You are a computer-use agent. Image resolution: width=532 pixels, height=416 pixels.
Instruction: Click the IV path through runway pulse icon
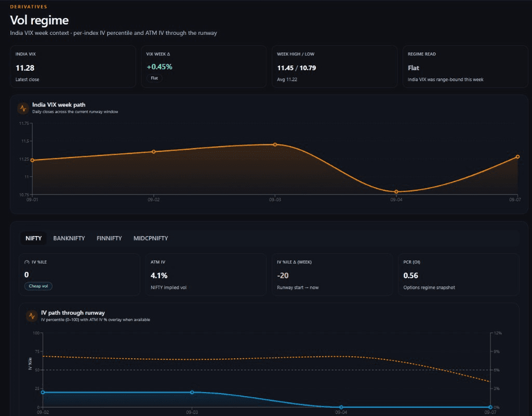(32, 316)
